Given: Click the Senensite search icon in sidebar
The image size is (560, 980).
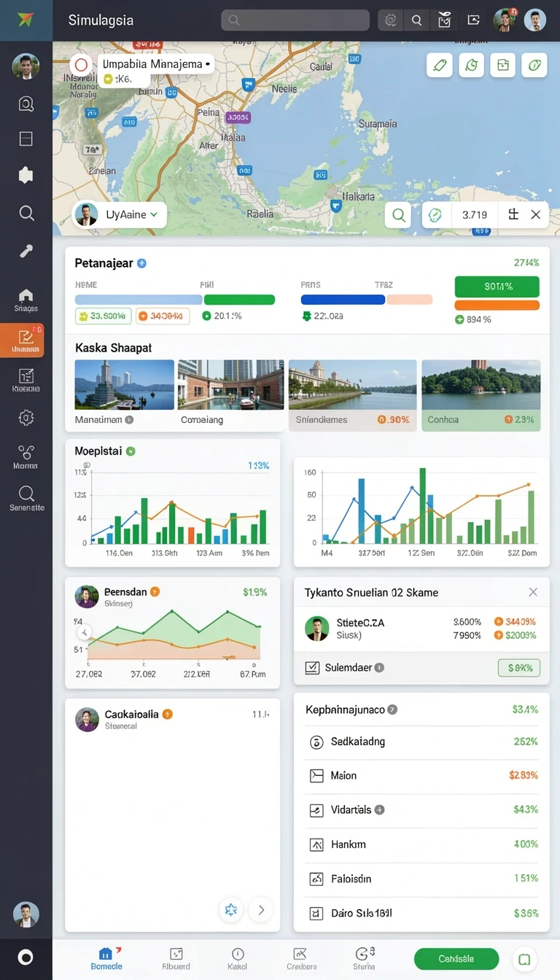Looking at the screenshot, I should (26, 494).
